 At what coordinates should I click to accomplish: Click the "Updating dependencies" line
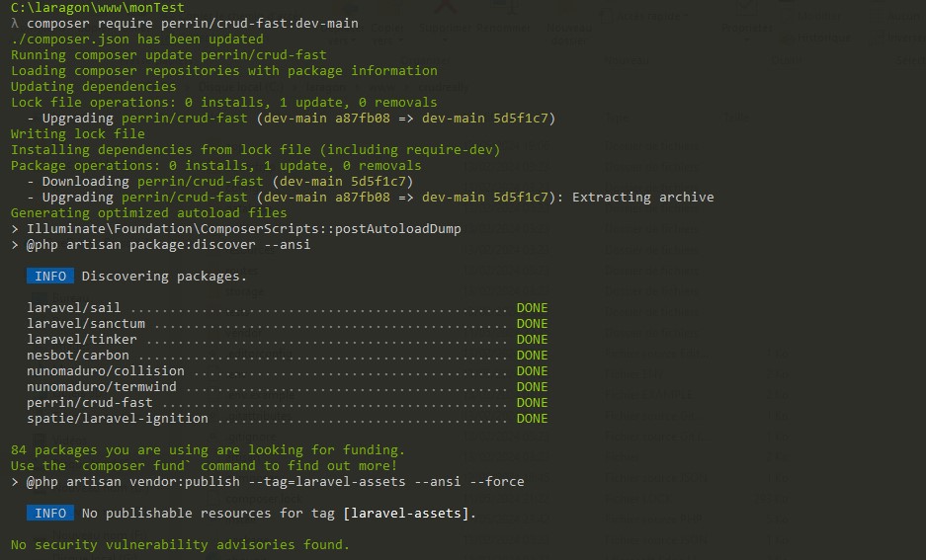coord(93,87)
